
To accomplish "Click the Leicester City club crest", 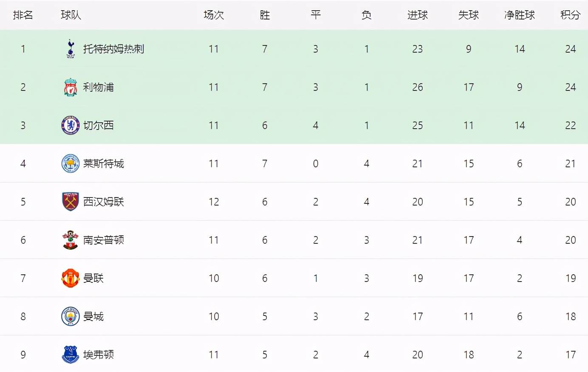I will point(71,163).
